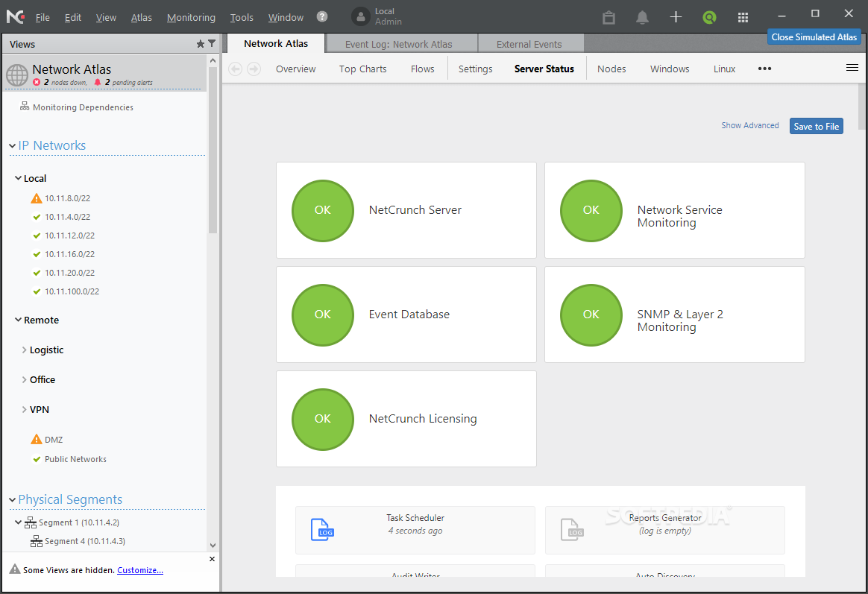Open the Top Charts tab
This screenshot has width=868, height=594.
362,69
